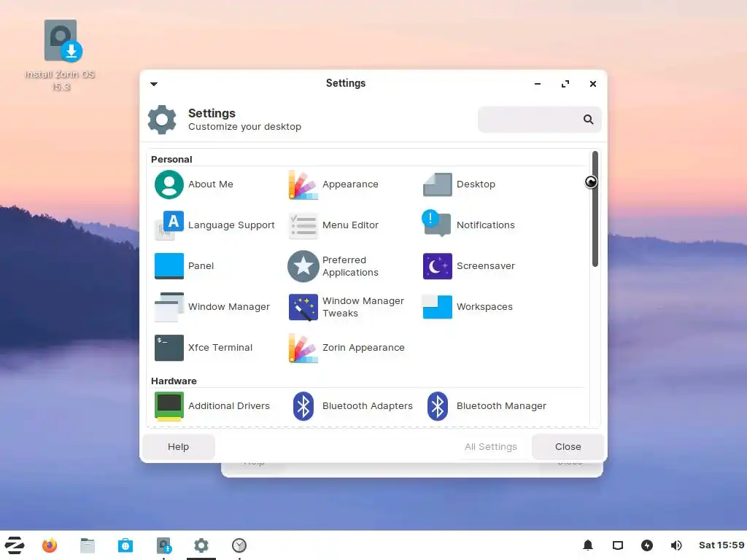Image resolution: width=747 pixels, height=560 pixels.
Task: Open About Me settings
Action: pyautogui.click(x=194, y=184)
